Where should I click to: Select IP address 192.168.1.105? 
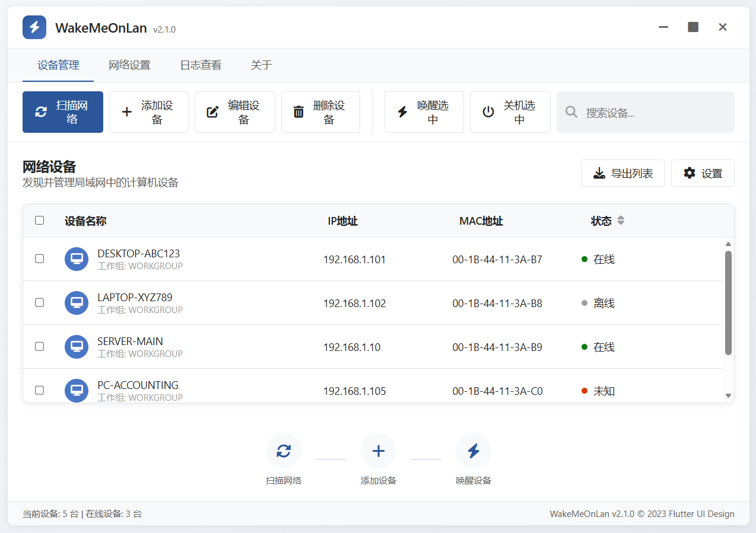pyautogui.click(x=354, y=391)
